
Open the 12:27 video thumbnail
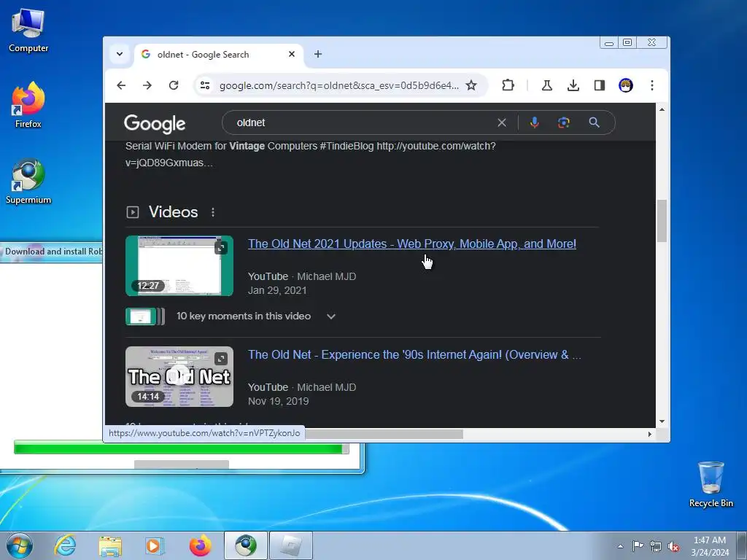[x=179, y=265]
